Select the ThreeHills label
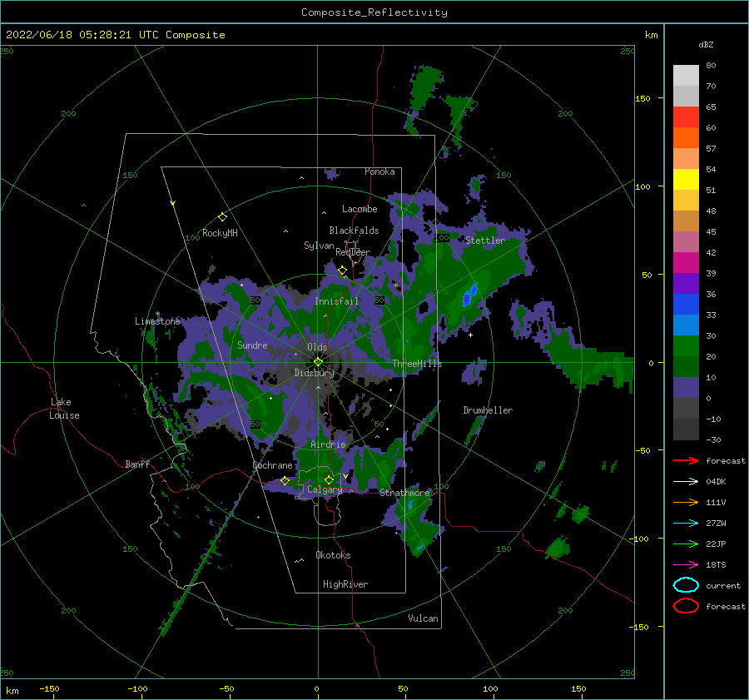 coord(418,364)
